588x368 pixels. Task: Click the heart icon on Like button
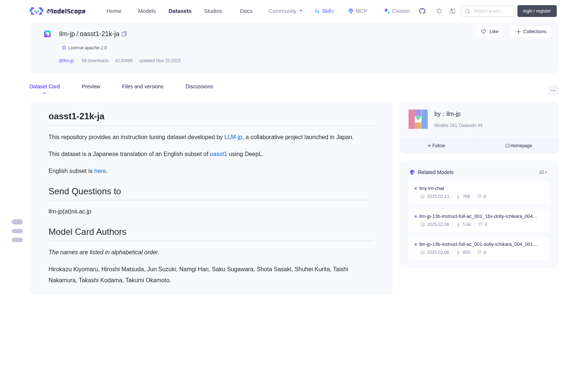484,32
